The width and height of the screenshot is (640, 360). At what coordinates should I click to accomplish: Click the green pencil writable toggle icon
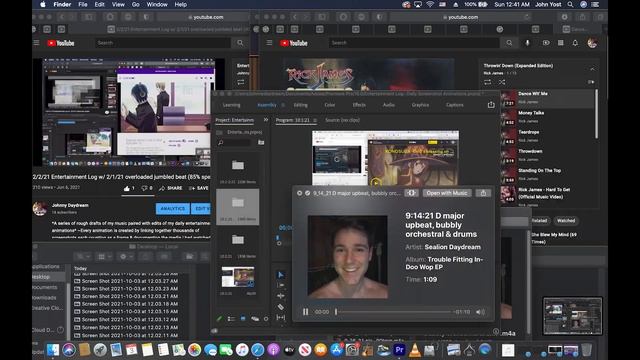219,318
